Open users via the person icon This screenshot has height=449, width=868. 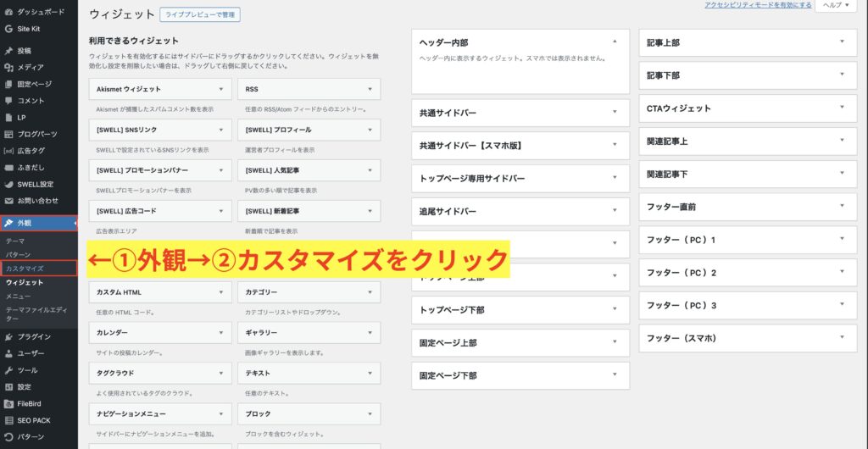(8, 353)
